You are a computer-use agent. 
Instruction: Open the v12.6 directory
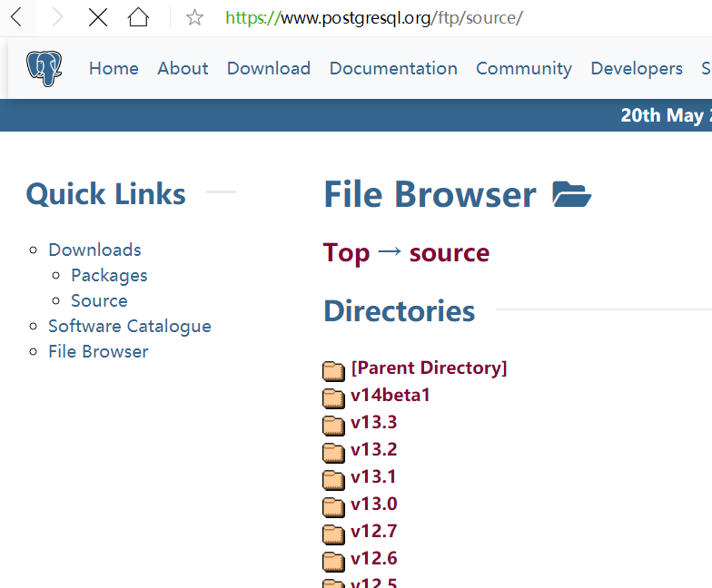(x=374, y=559)
